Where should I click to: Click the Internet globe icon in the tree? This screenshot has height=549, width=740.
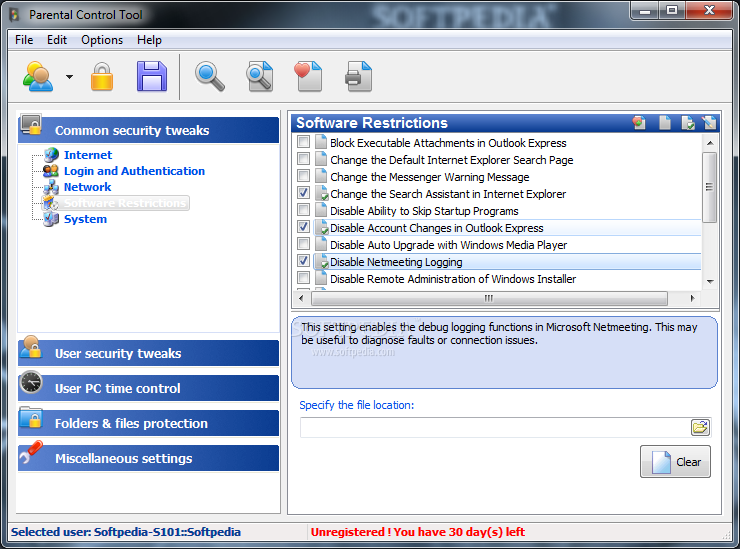tap(51, 155)
